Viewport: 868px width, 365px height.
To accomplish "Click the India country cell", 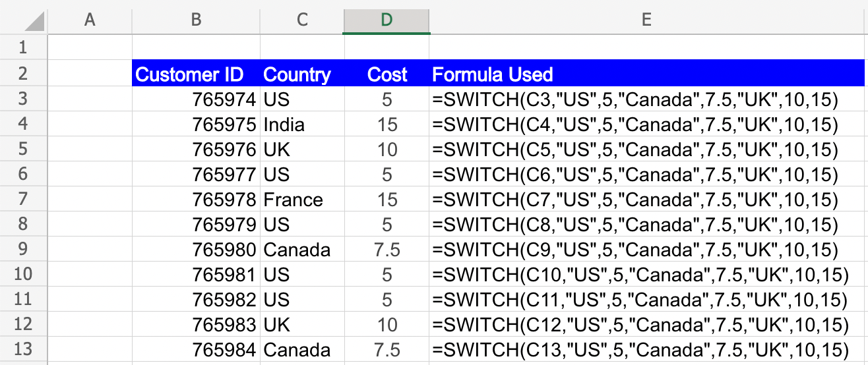I will click(302, 124).
